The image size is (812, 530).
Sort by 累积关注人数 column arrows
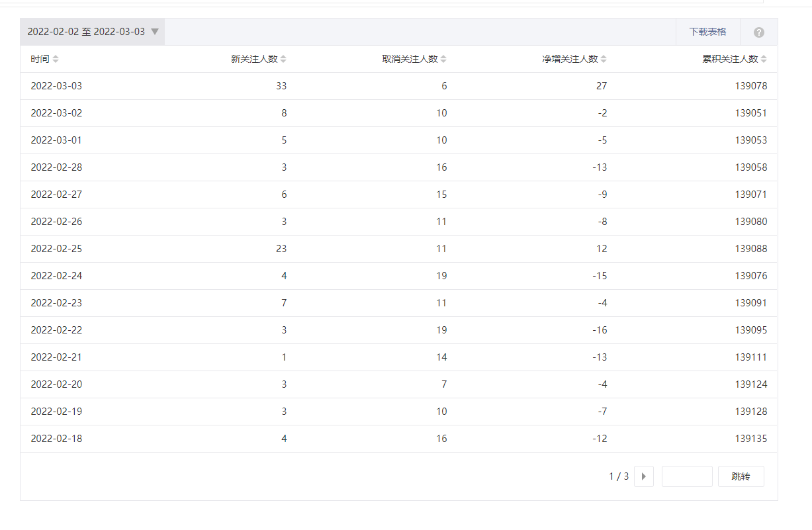click(x=764, y=59)
